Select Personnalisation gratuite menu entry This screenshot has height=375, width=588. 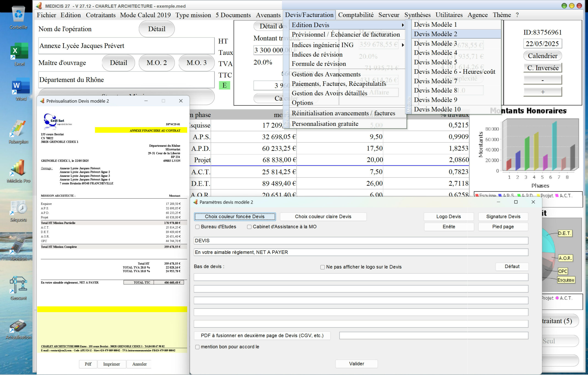(x=348, y=124)
